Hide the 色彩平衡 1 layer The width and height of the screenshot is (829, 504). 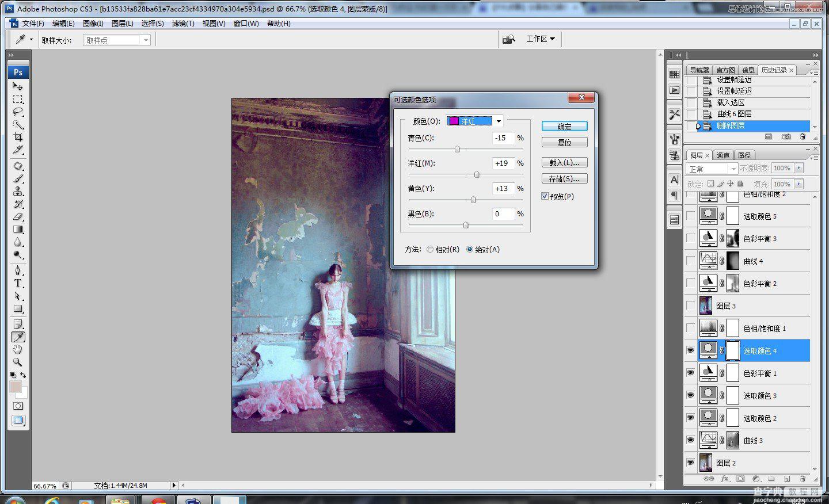pyautogui.click(x=691, y=373)
